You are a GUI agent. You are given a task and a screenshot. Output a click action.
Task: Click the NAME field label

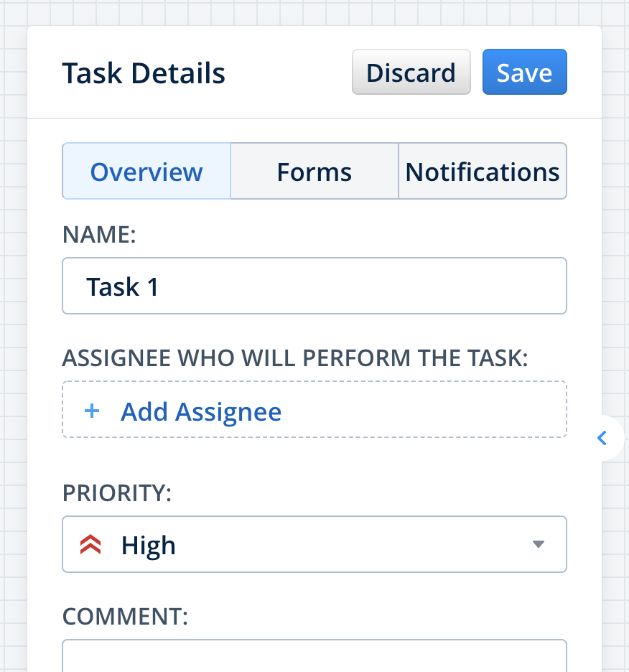pyautogui.click(x=99, y=235)
